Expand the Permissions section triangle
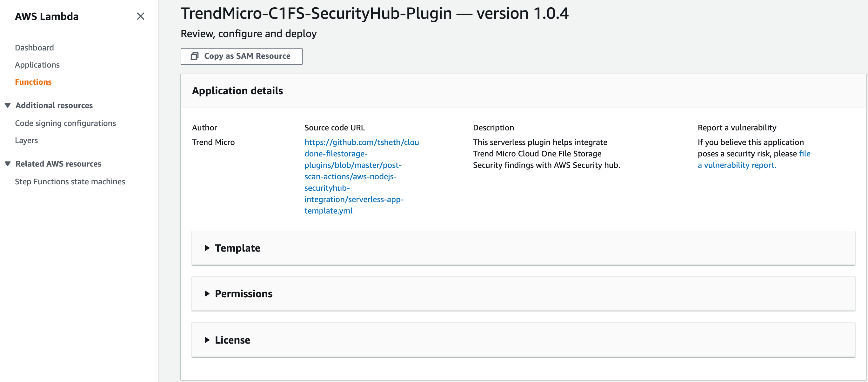868x382 pixels. (x=207, y=294)
